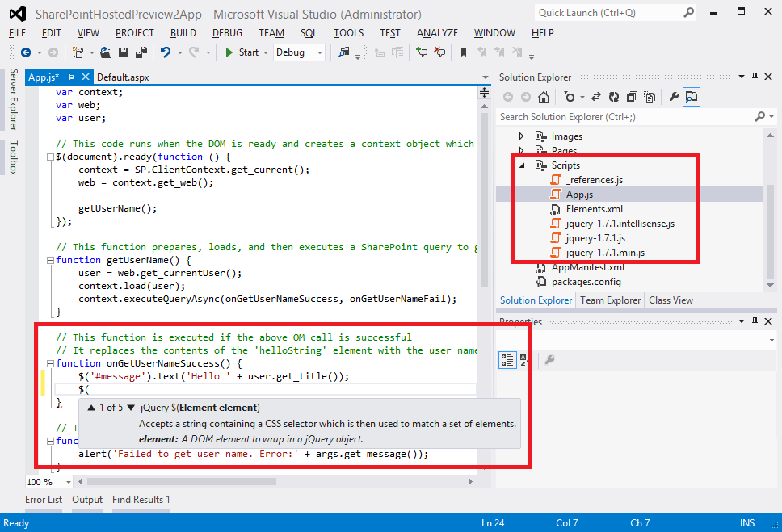The width and height of the screenshot is (782, 532).
Task: Open the Solution Explorer window options dropdown
Action: (x=742, y=77)
